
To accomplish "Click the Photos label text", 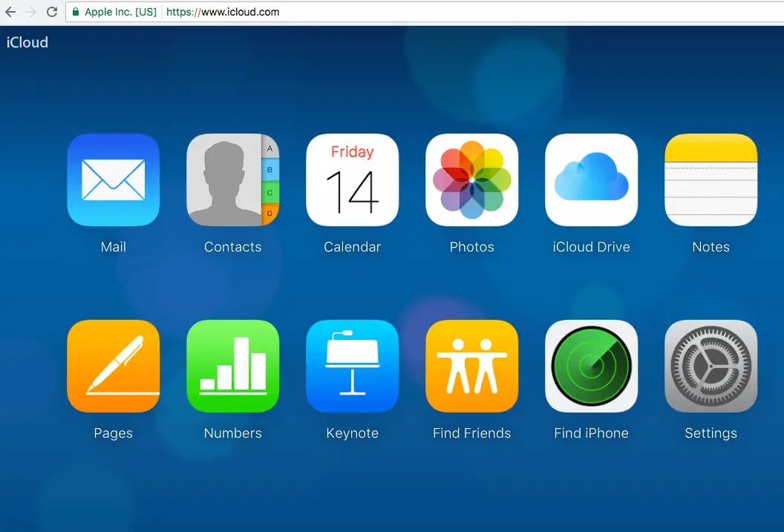I will coord(472,247).
